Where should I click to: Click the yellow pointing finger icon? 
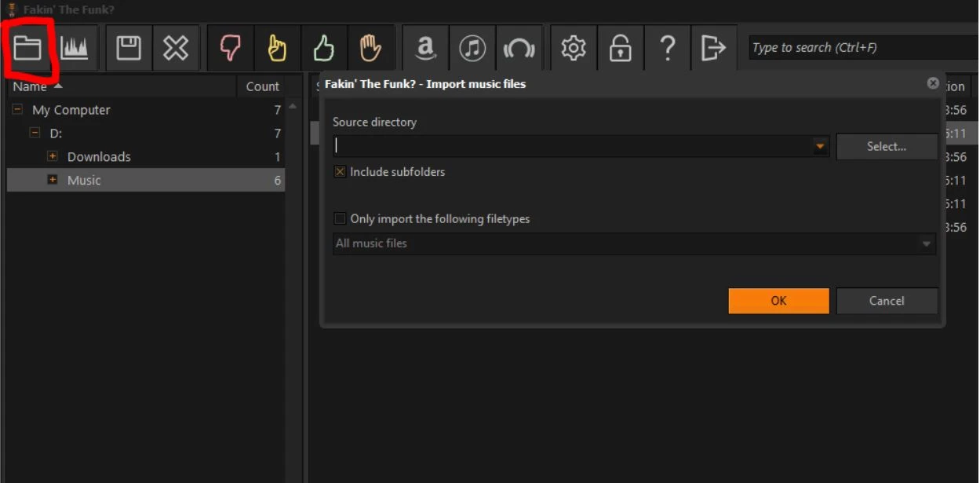pos(277,49)
